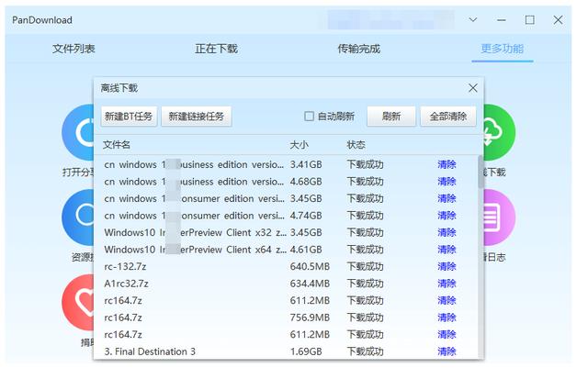This screenshot has width=588, height=379.
Task: Select the Windows10 Client x32 file name
Action: point(195,232)
